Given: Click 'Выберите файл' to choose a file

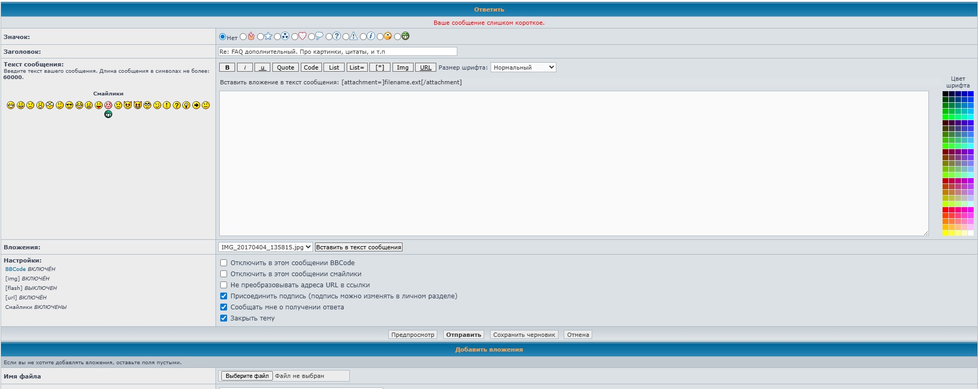Looking at the screenshot, I should 247,376.
